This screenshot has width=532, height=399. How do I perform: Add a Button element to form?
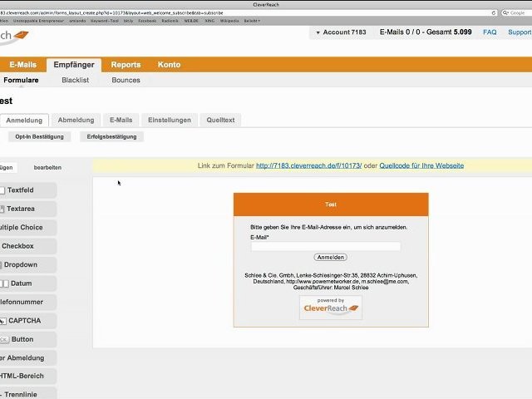27,339
